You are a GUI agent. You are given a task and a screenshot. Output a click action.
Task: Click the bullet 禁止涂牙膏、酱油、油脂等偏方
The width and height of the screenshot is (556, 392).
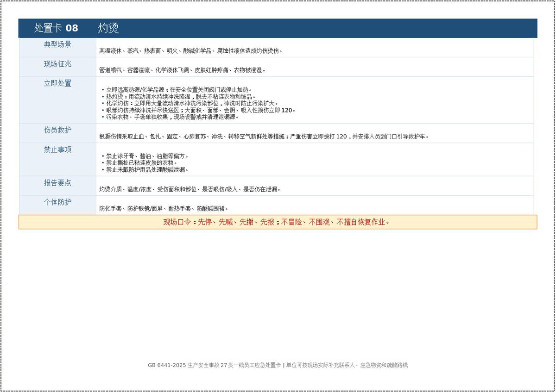click(x=147, y=156)
